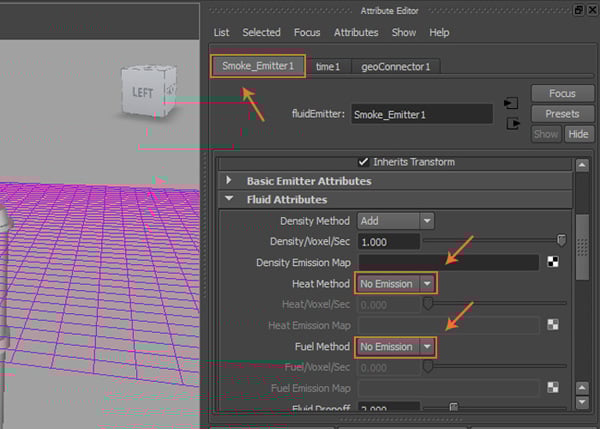The width and height of the screenshot is (600, 429).
Task: Expand the Basic Emitter Attributes section
Action: pos(230,181)
